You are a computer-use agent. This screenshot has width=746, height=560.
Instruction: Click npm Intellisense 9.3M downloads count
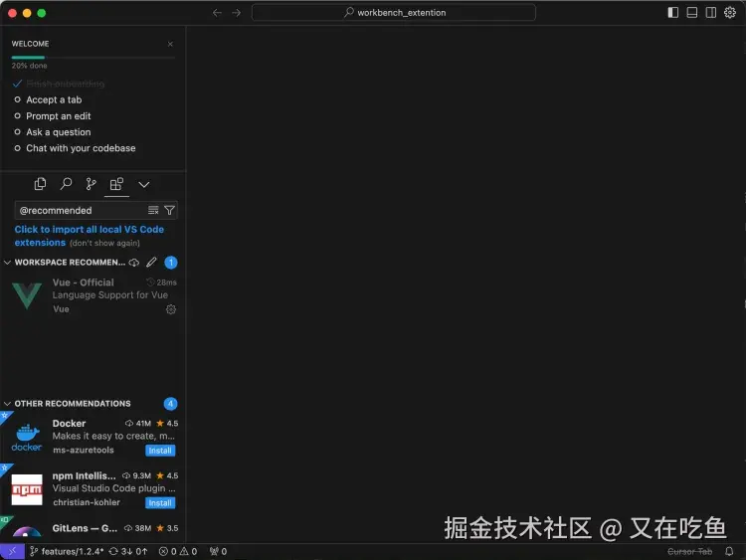click(x=136, y=475)
